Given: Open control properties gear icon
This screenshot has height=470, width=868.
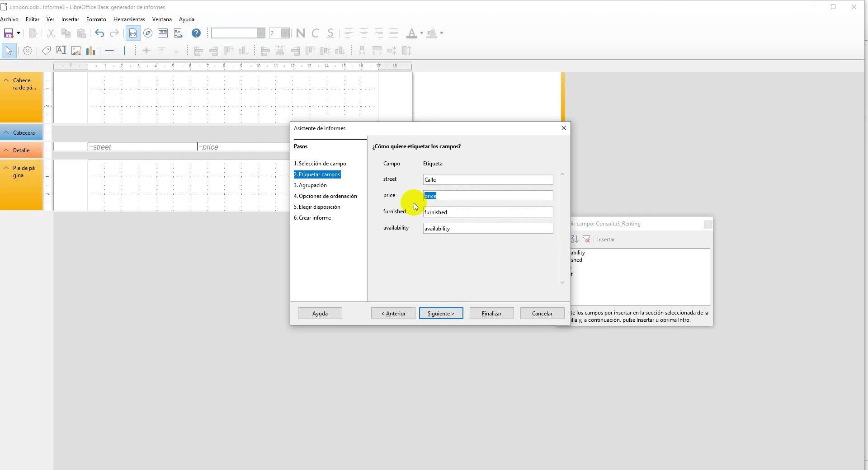Looking at the screenshot, I should (28, 51).
